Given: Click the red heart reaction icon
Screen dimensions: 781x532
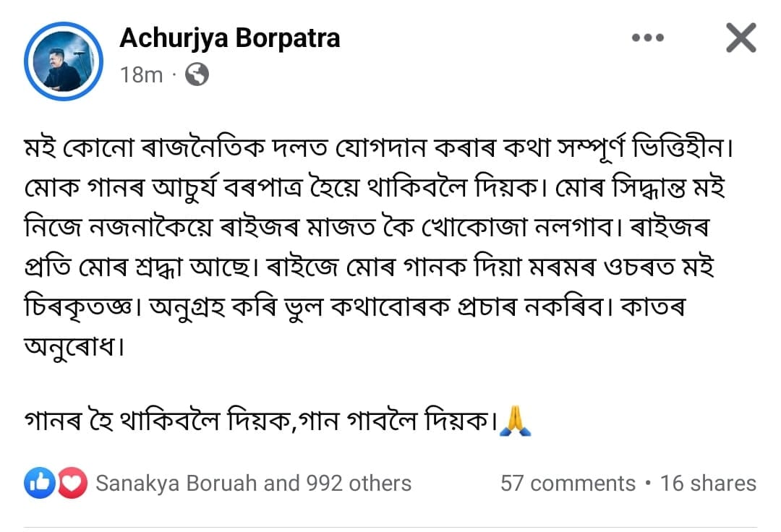Looking at the screenshot, I should [72, 483].
